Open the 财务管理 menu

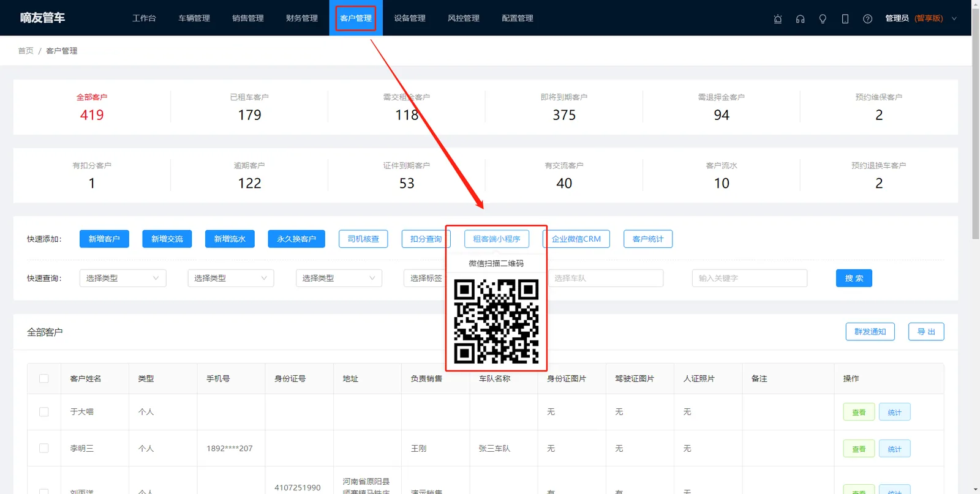[302, 18]
